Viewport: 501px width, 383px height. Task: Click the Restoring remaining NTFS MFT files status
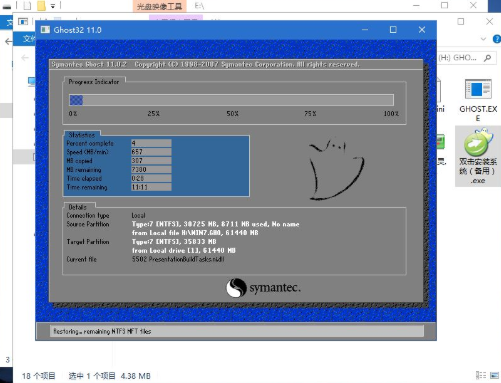pyautogui.click(x=102, y=331)
